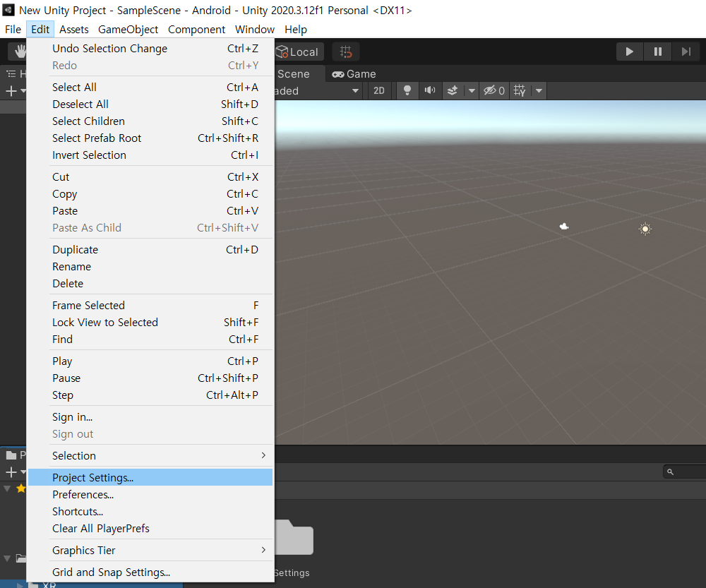Choose Select All from Edit menu
The image size is (706, 588).
click(x=150, y=88)
